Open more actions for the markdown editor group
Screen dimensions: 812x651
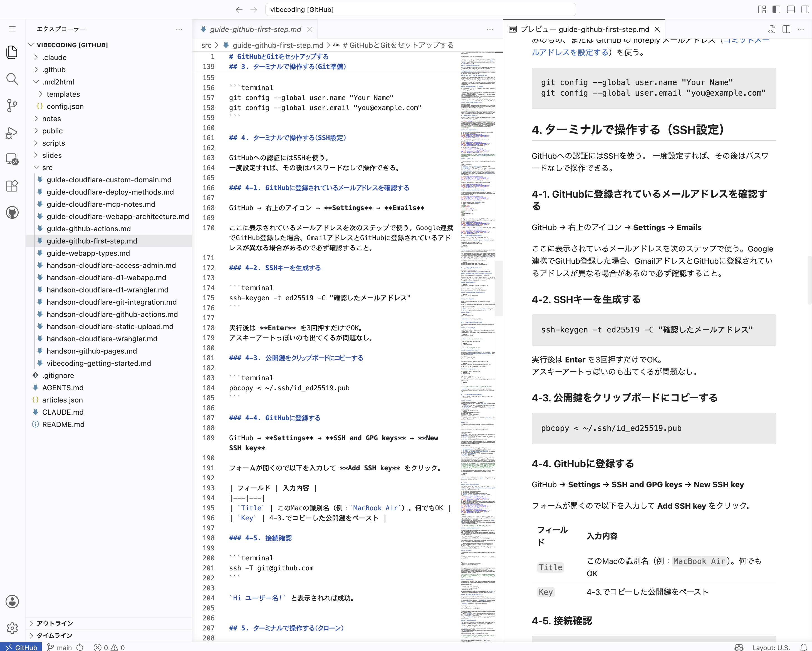point(490,29)
